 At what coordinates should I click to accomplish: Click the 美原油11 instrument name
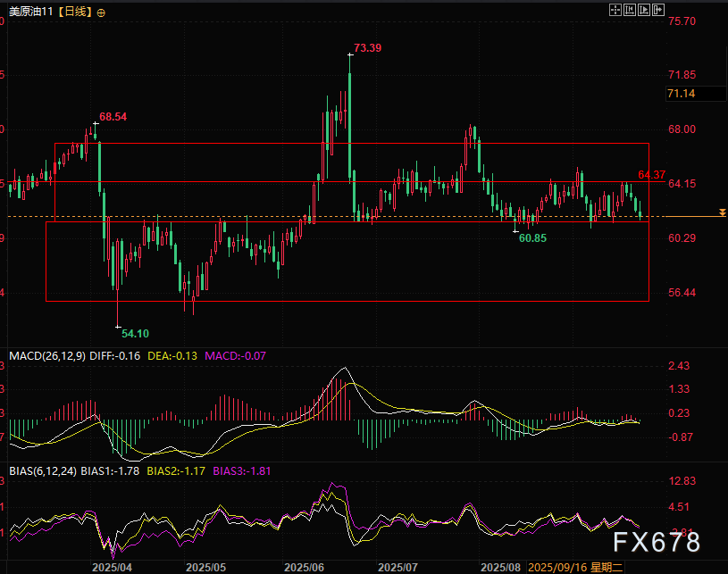pos(29,12)
